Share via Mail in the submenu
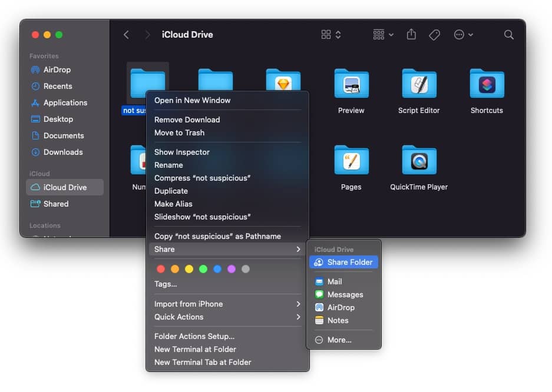This screenshot has width=552, height=392. [343, 281]
